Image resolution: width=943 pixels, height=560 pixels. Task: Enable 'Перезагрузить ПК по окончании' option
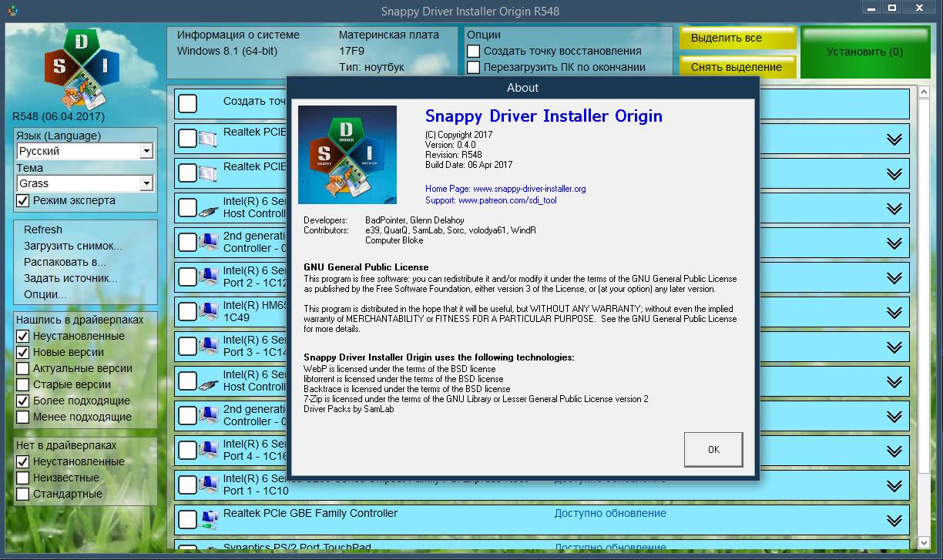(474, 67)
